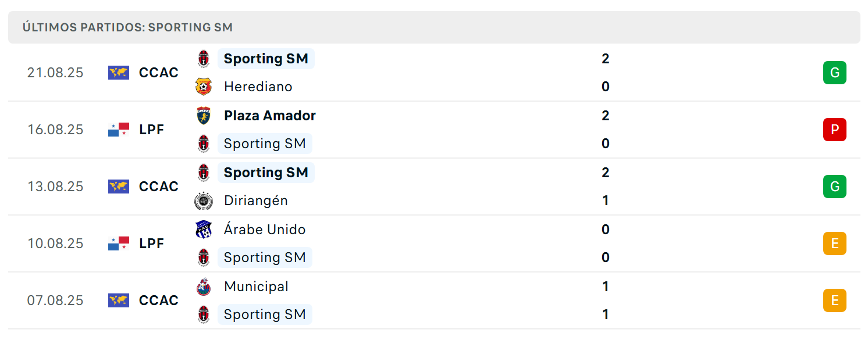Select the LPF league label dated 10.08.25

pos(152,243)
